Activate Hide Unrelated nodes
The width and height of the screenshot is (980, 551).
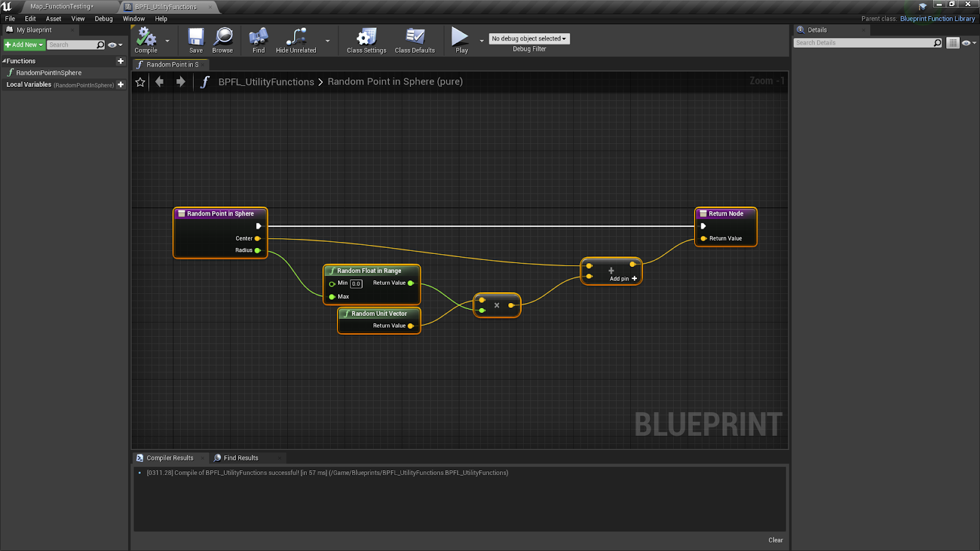tap(296, 39)
